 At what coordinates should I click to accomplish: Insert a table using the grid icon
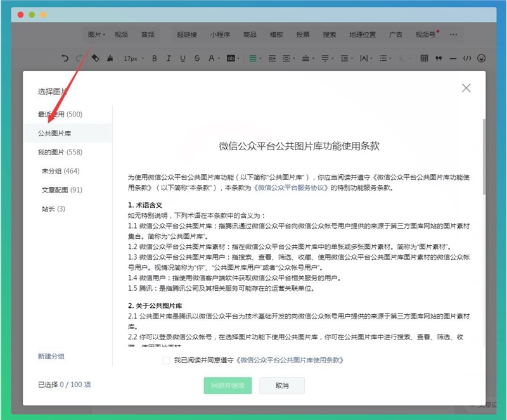click(x=424, y=58)
